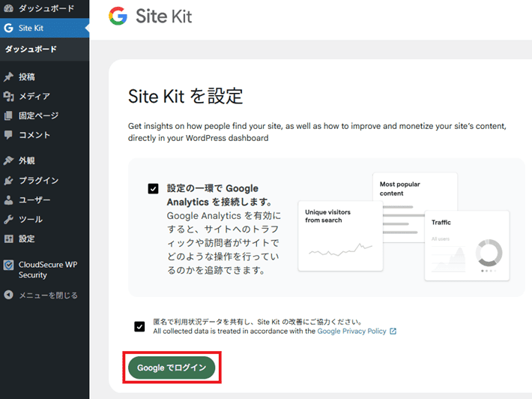Image resolution: width=532 pixels, height=399 pixels.
Task: Click the pushpin icon beside 投稿
Action: (x=8, y=76)
